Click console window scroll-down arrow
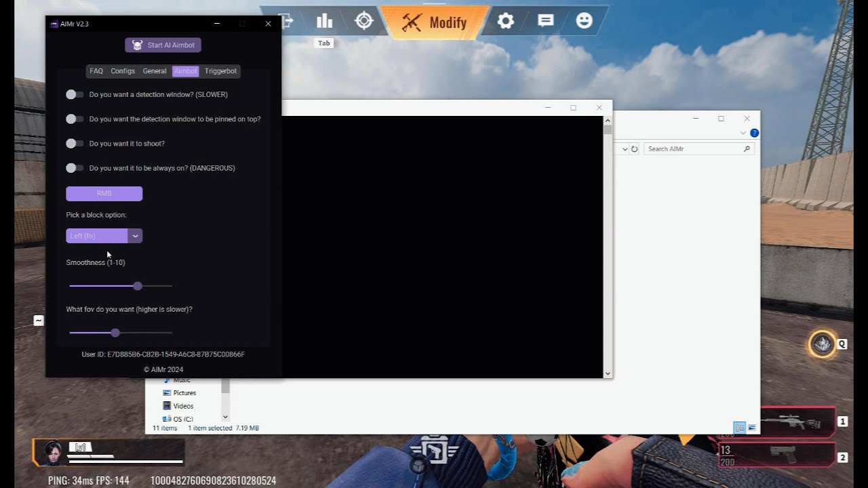 click(608, 373)
